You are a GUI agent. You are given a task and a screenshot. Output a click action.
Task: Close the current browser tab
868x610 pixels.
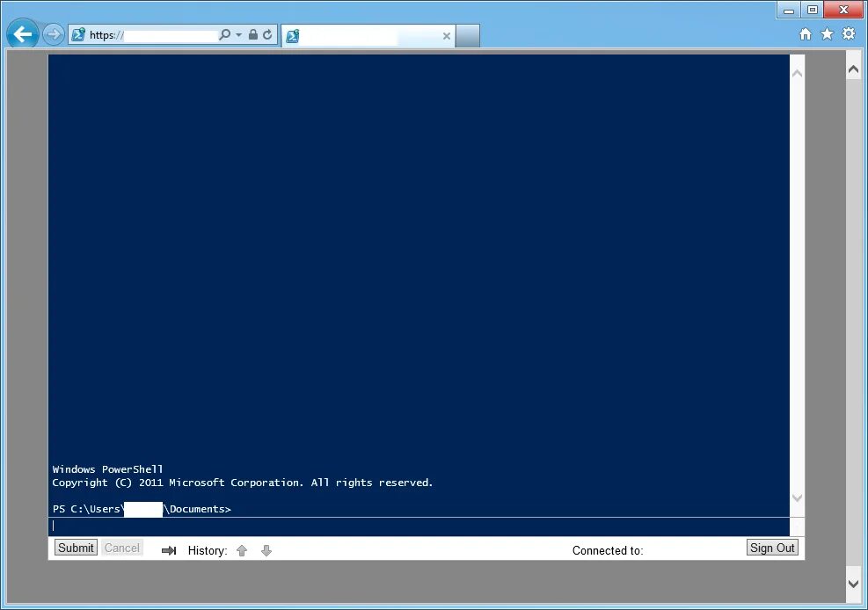(x=447, y=37)
